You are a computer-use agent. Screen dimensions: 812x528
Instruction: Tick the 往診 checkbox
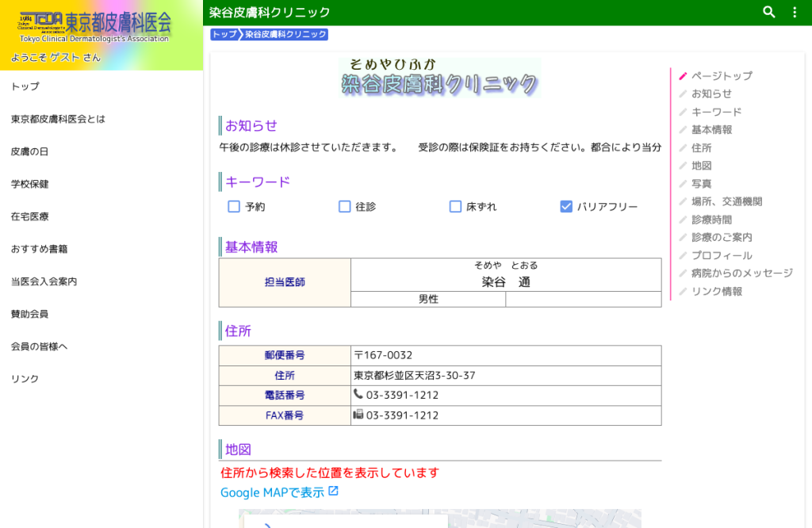(344, 207)
